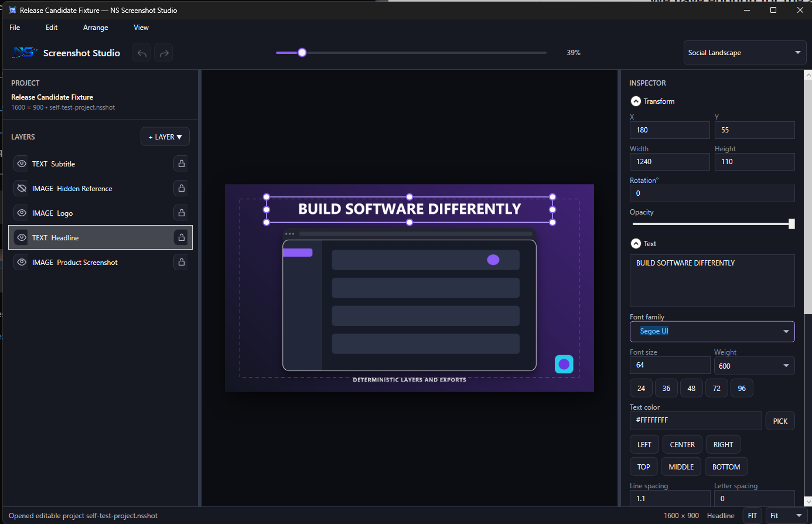Click the text content box
This screenshot has width=812, height=524.
pos(712,281)
